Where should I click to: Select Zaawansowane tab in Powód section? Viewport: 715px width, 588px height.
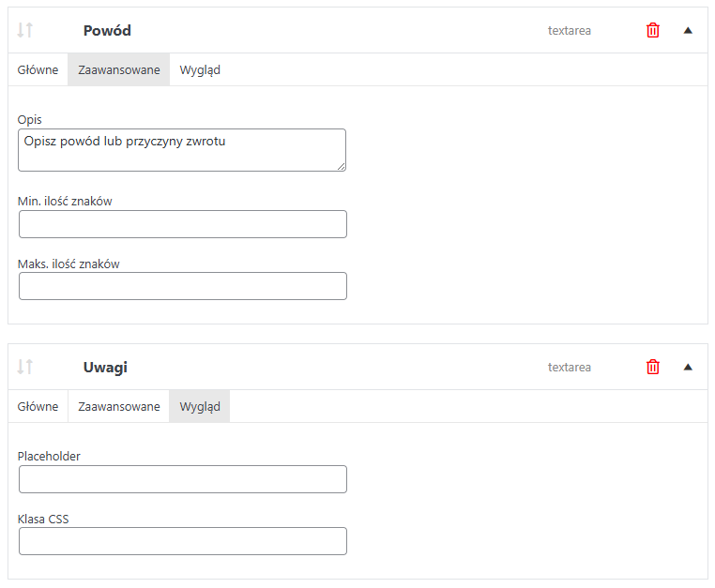(x=119, y=69)
